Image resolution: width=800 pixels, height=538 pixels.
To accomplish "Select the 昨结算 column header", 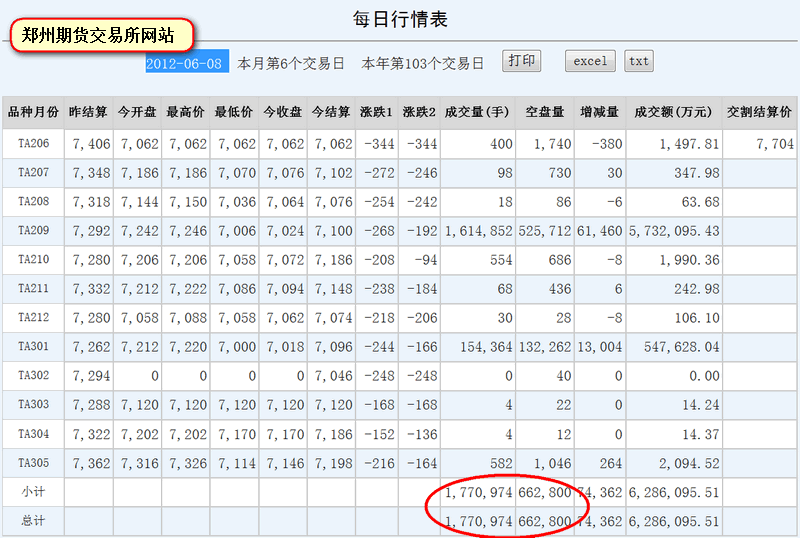I will 89,112.
